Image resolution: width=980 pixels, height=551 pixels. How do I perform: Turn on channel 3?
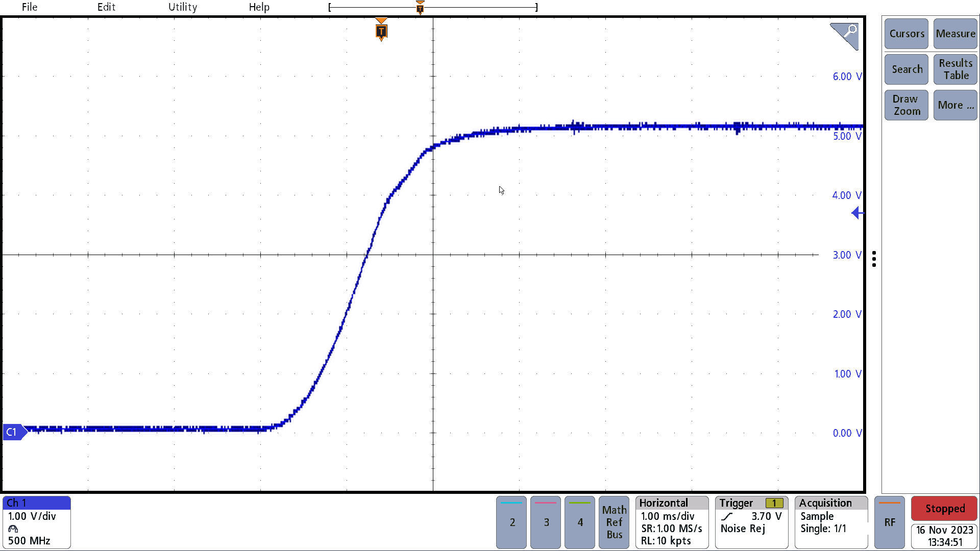pos(546,522)
